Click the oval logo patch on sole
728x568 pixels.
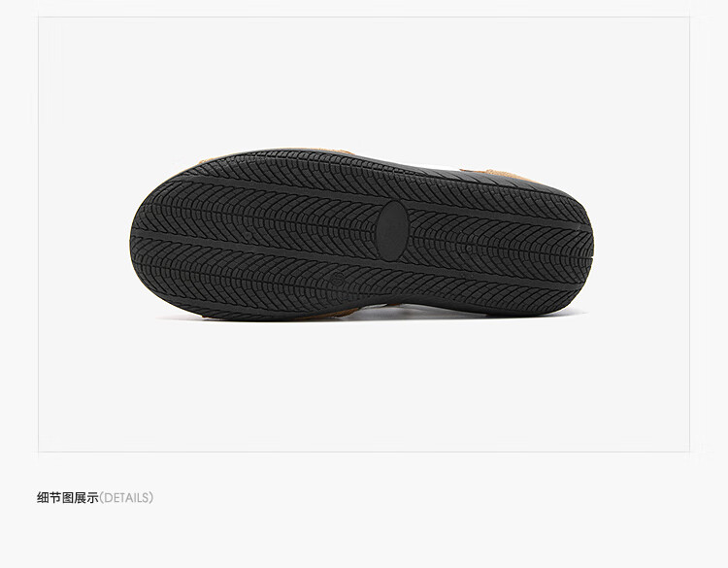(x=393, y=231)
